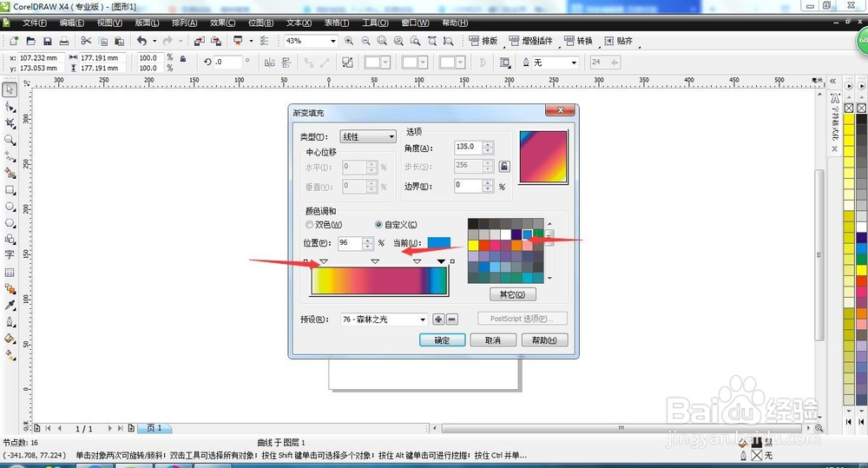Viewport: 868px width, 468px height.
Task: Click the 贴齐 toolbar button
Action: (x=618, y=41)
